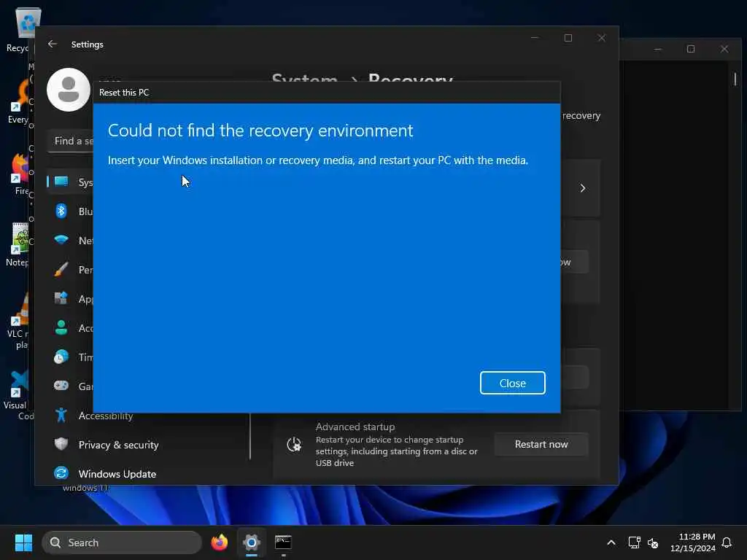Open the notifications bell
The height and width of the screenshot is (560, 747).
[727, 542]
